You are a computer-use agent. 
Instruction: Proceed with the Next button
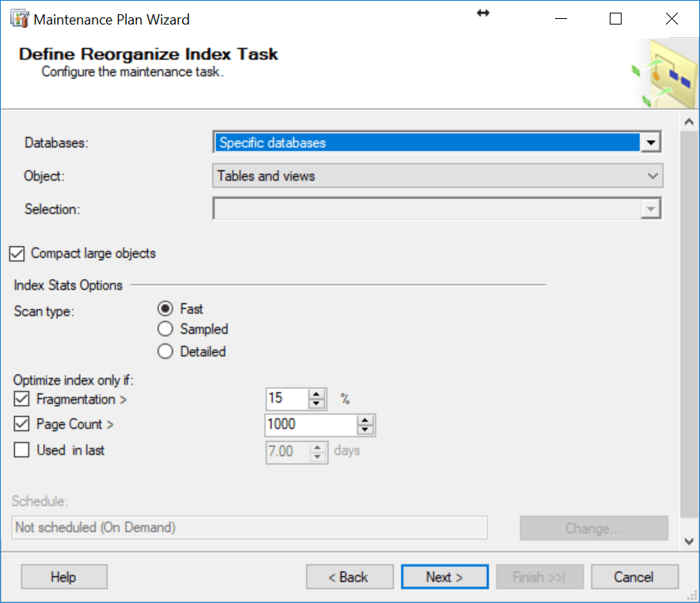coord(445,577)
